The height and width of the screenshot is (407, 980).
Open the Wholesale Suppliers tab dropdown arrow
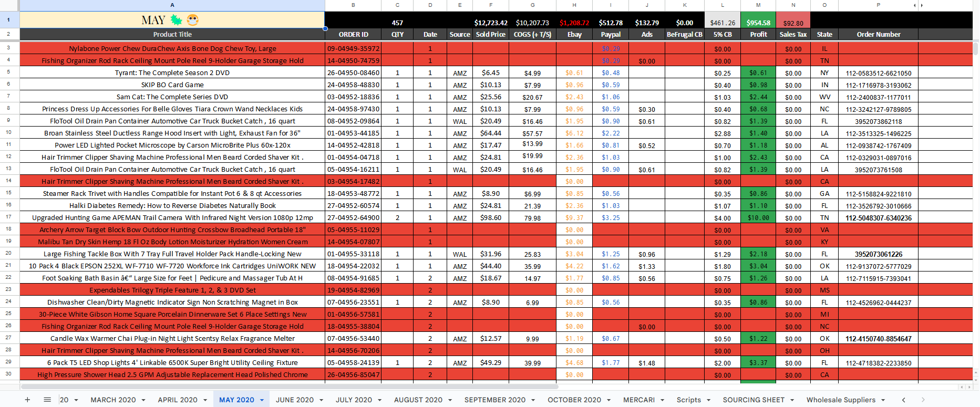tap(883, 400)
